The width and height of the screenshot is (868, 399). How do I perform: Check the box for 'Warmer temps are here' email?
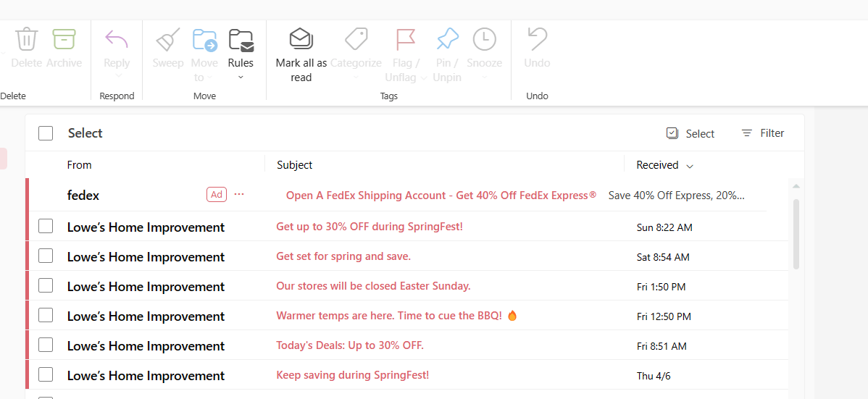coord(46,316)
